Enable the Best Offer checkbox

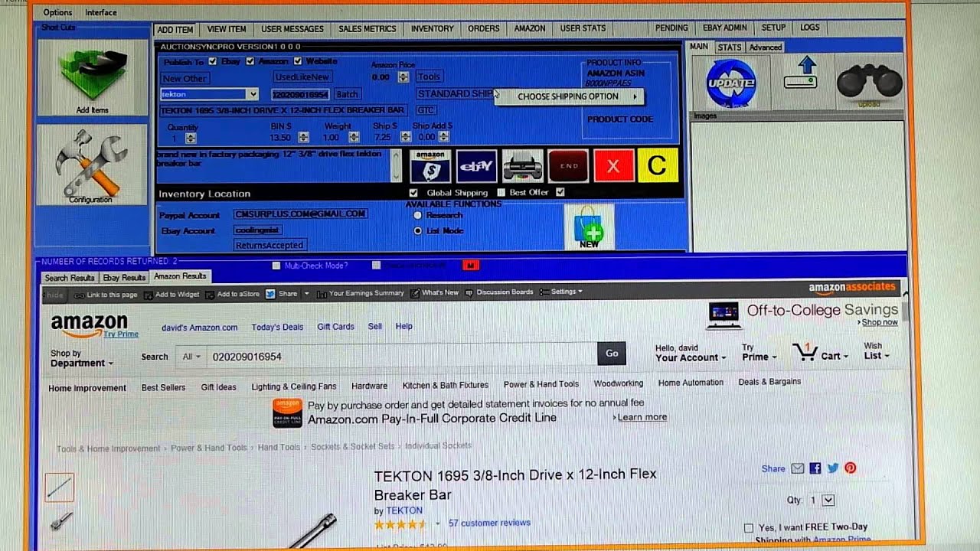[x=501, y=193]
